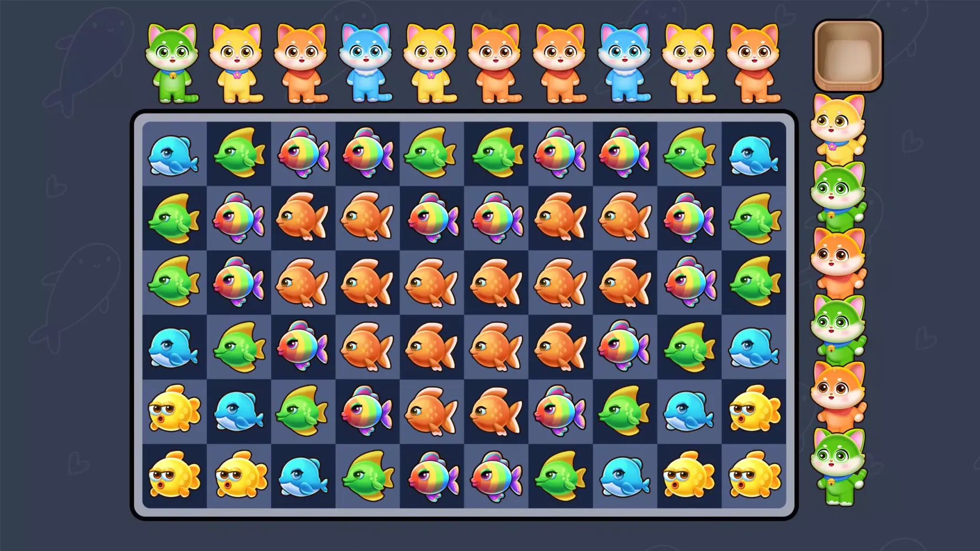Viewport: 980px width, 551px height.
Task: Click the yellow fish directly above bottom-left yellow fish
Action: (x=174, y=409)
